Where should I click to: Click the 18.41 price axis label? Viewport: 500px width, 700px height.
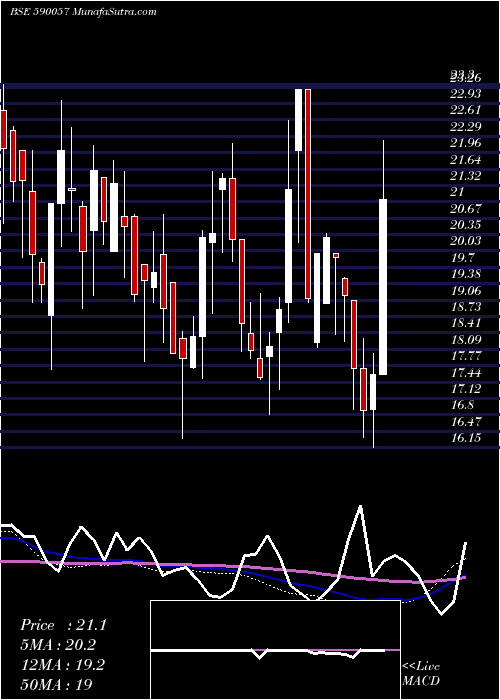466,323
